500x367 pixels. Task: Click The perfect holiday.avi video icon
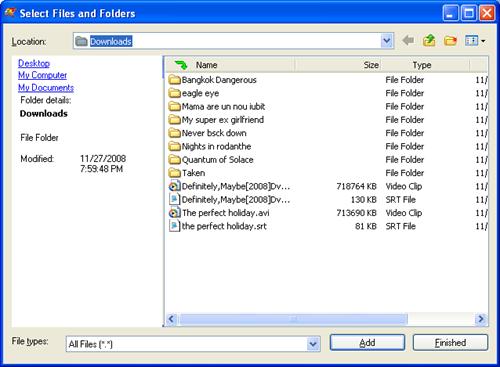pyautogui.click(x=174, y=213)
